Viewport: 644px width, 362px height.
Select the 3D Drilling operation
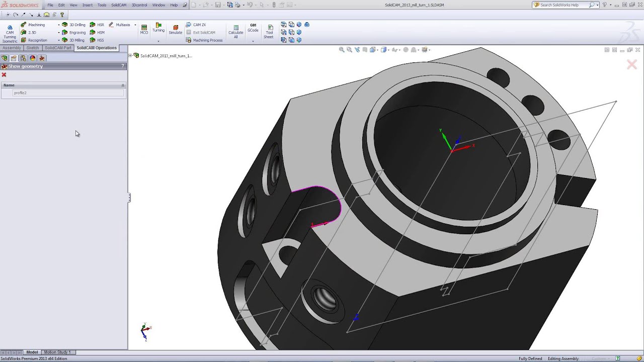73,25
